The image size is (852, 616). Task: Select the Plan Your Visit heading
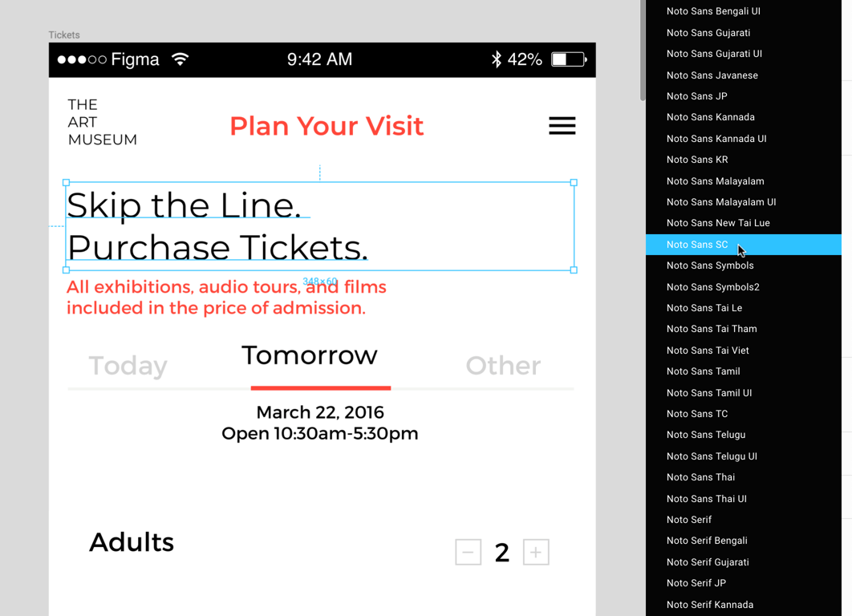[x=327, y=126]
